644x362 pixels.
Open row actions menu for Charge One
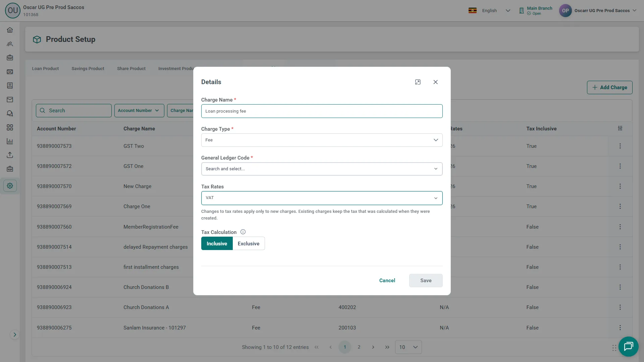620,206
